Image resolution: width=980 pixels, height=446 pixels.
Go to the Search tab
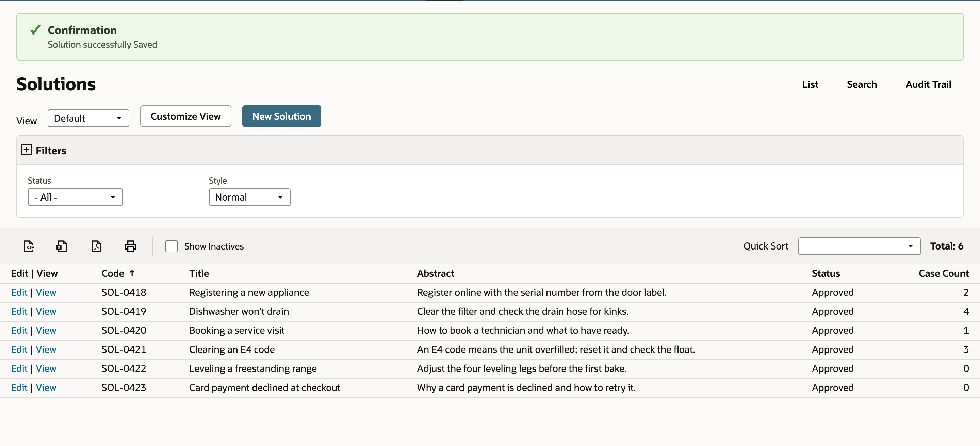(x=861, y=84)
